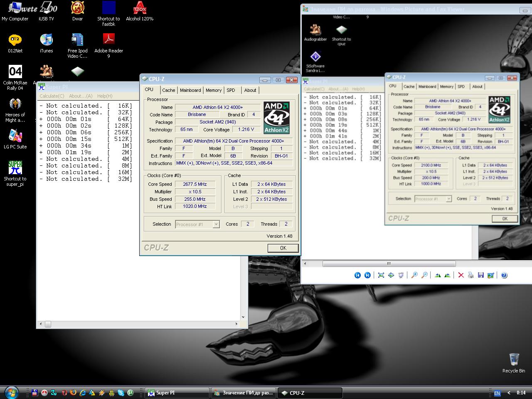Open the Processor #1 selection dropdown
The height and width of the screenshot is (399, 532).
[216, 224]
